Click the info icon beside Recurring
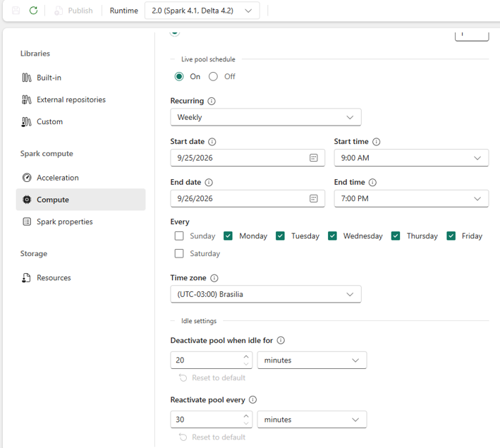 (212, 101)
